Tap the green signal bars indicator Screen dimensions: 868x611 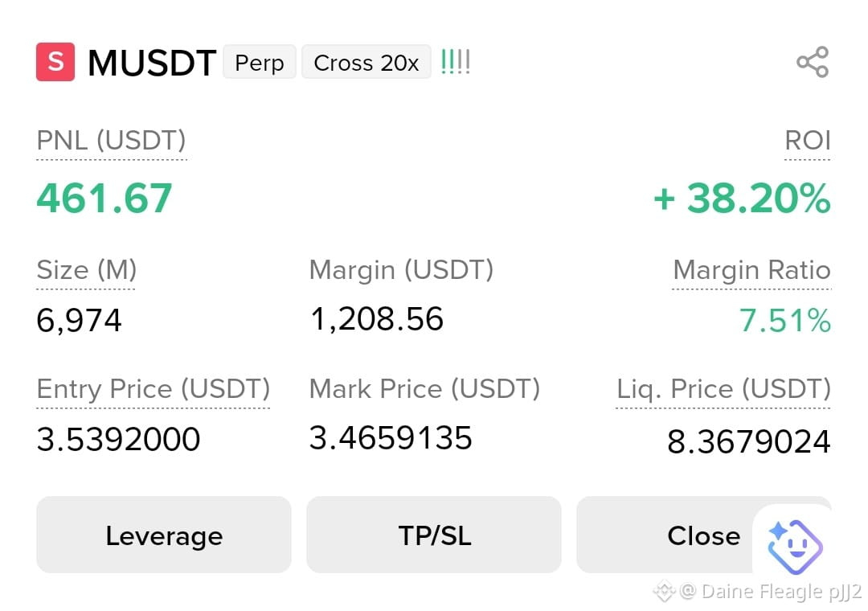[456, 62]
